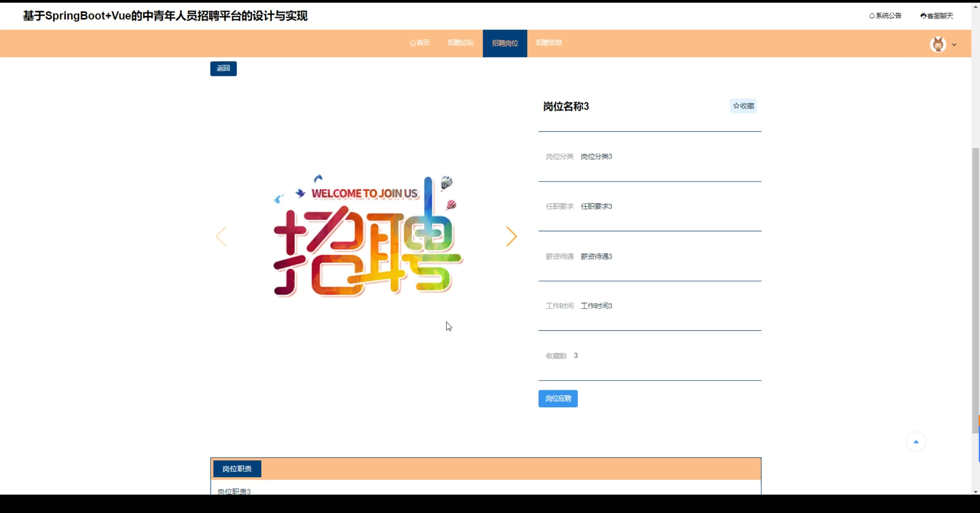Screen dimensions: 980x513
Task: Open the 招聘论坛 menu item
Action: [461, 43]
